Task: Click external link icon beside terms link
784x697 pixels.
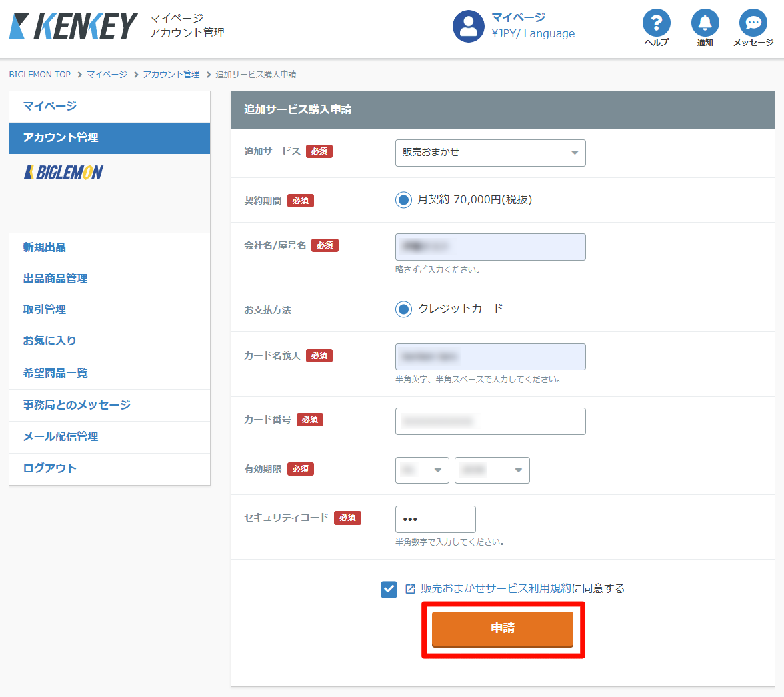Action: (x=410, y=589)
